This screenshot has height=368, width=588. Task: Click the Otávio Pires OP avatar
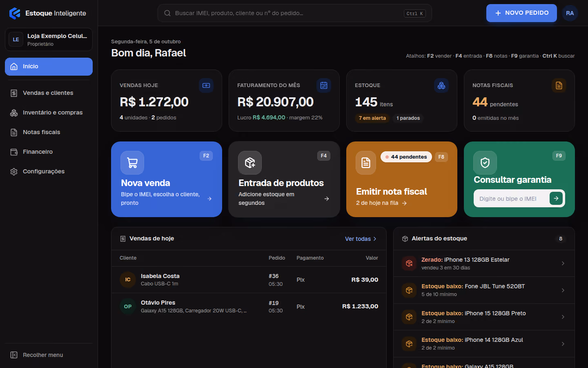pyautogui.click(x=128, y=306)
